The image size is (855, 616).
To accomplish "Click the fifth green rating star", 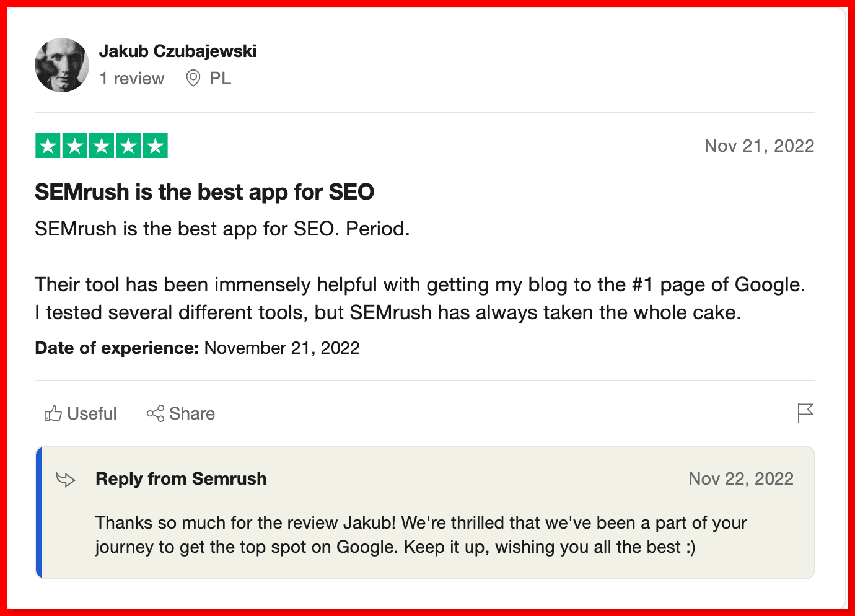I will 156,146.
